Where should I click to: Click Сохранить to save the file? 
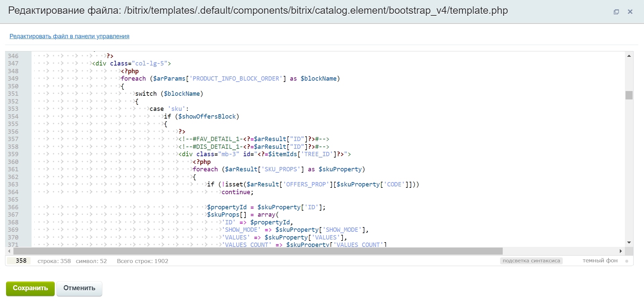[x=30, y=288]
